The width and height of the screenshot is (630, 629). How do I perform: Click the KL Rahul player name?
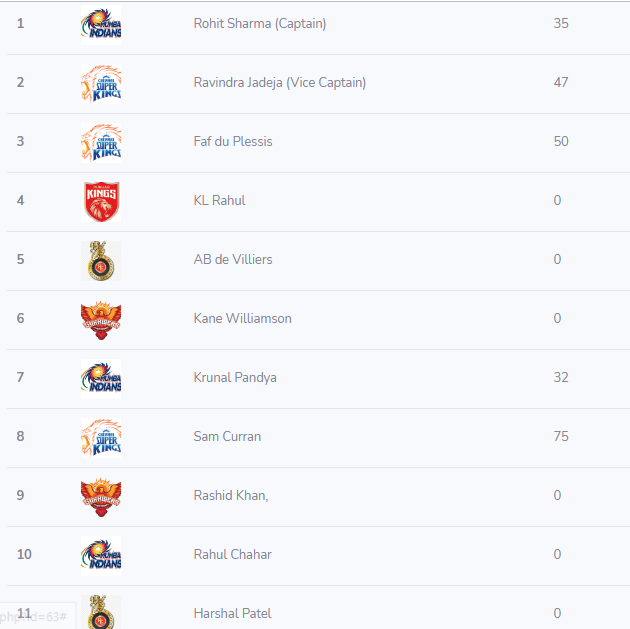point(219,200)
